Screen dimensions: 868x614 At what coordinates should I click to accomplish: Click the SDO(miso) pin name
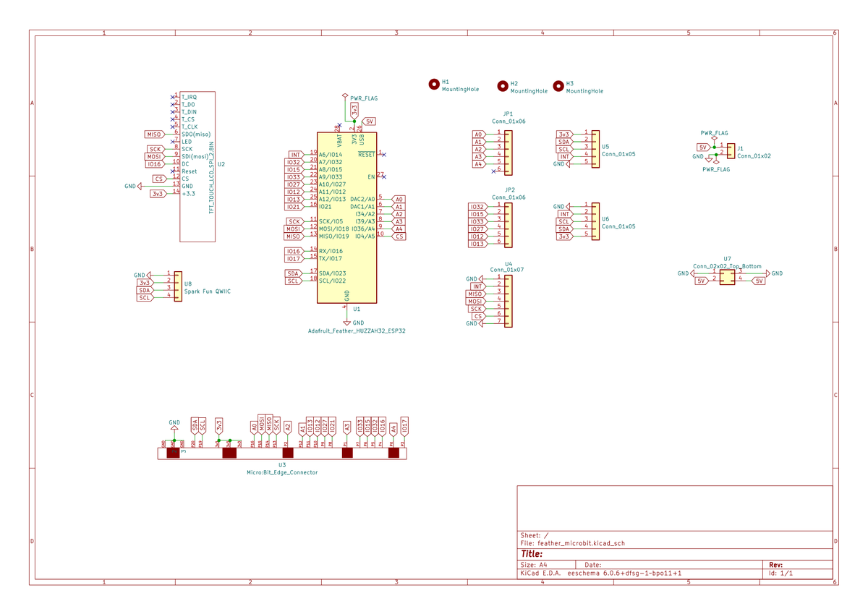click(x=196, y=134)
